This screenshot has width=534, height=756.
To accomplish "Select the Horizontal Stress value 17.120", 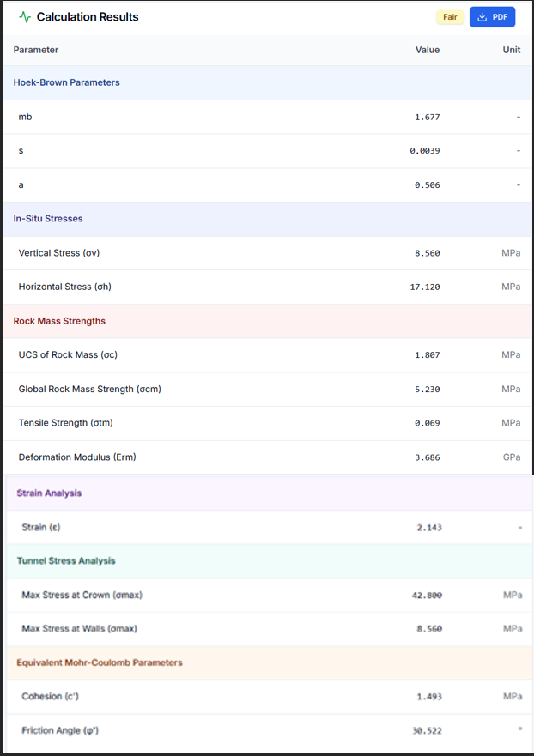I will (x=425, y=287).
